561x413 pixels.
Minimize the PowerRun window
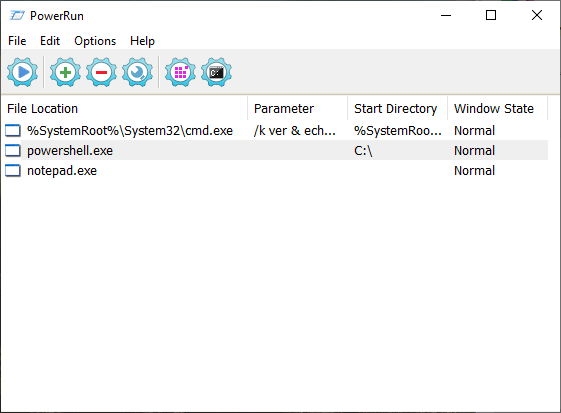click(x=446, y=15)
